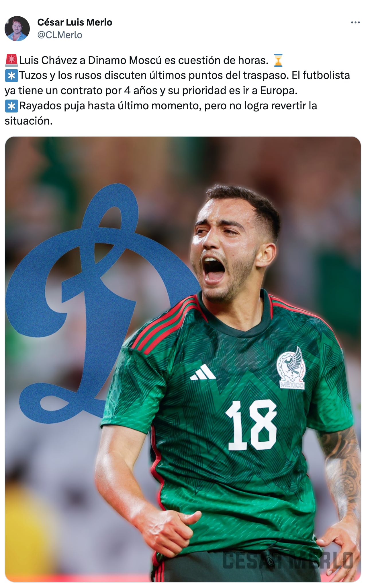Click the asterisk emoji before 'Tuzos'

pyautogui.click(x=11, y=75)
